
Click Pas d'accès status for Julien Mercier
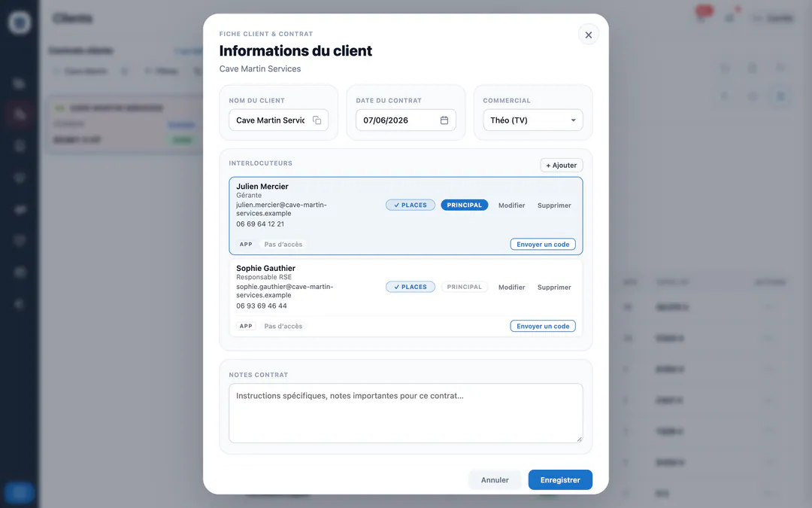(x=283, y=244)
